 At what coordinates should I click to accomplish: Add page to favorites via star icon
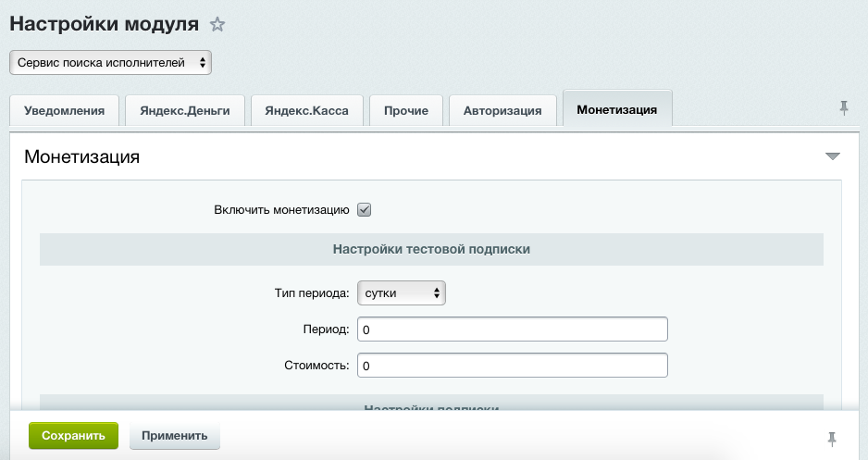point(217,24)
